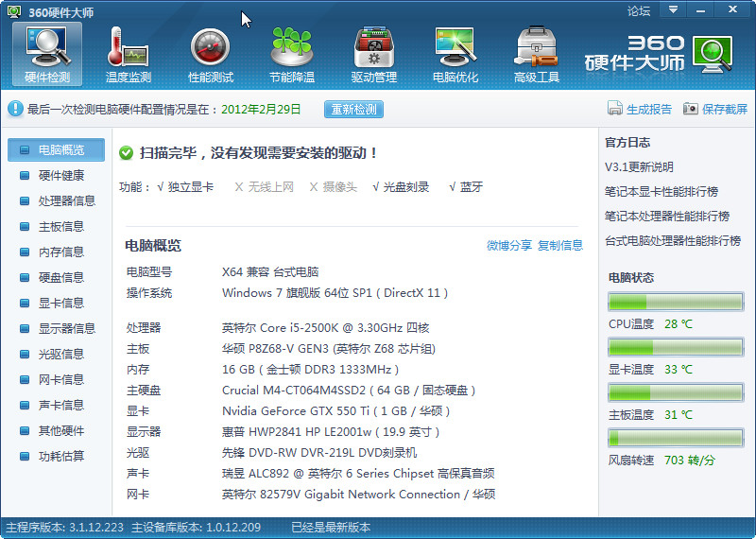The image size is (756, 539).
Task: Click status bar 主设备库版本: 1.0.12.209
Action: click(197, 528)
